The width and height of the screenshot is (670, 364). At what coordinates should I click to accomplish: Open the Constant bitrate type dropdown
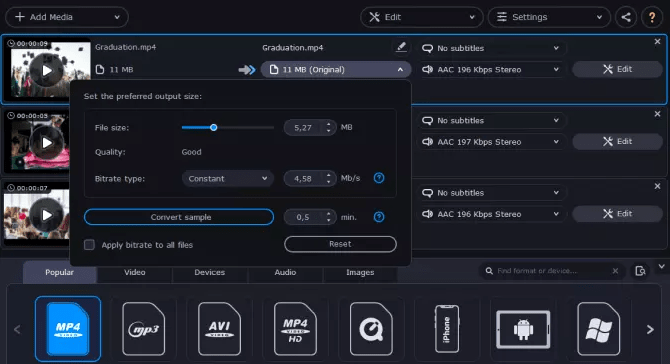tap(228, 179)
